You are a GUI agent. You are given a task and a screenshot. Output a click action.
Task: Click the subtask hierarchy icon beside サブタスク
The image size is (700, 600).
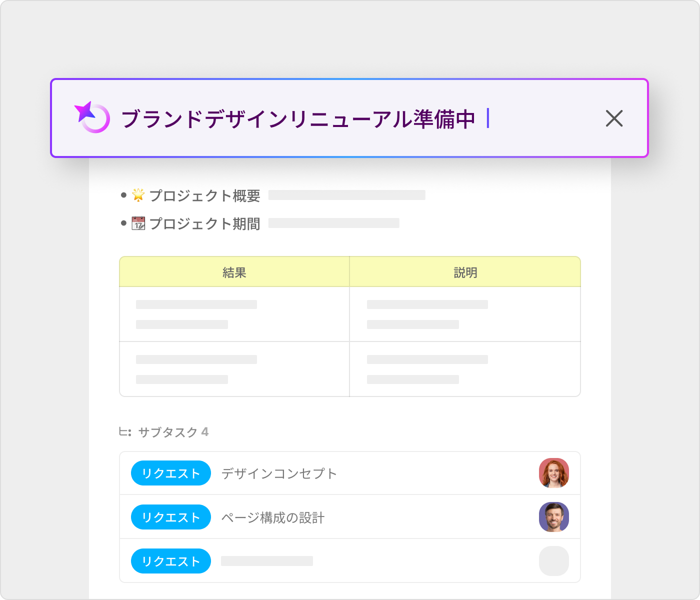click(x=125, y=432)
